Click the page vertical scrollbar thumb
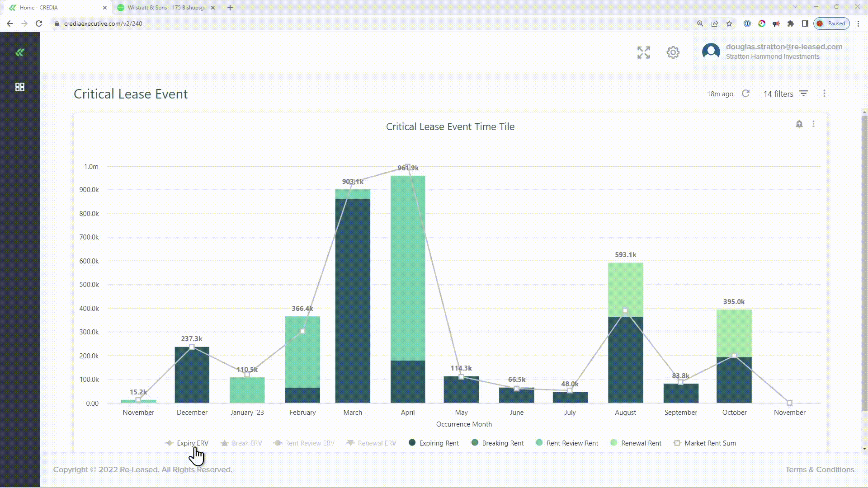The height and width of the screenshot is (488, 868). tap(864, 263)
